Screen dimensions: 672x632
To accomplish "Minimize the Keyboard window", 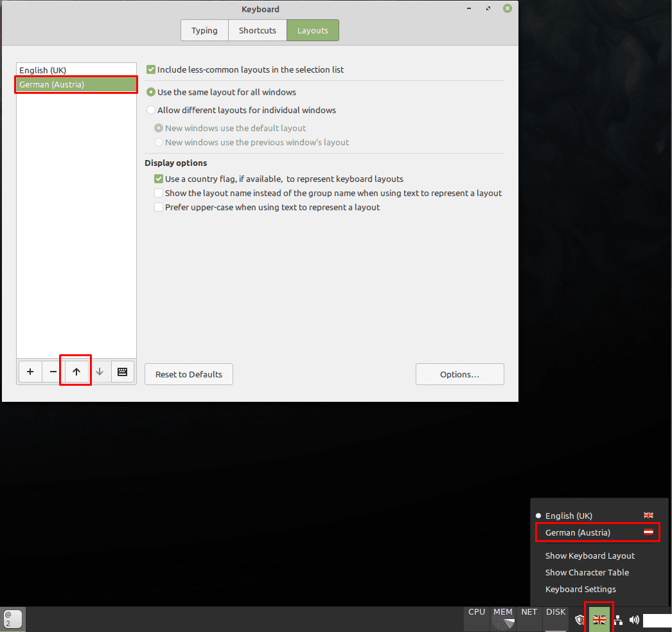I will click(x=469, y=8).
